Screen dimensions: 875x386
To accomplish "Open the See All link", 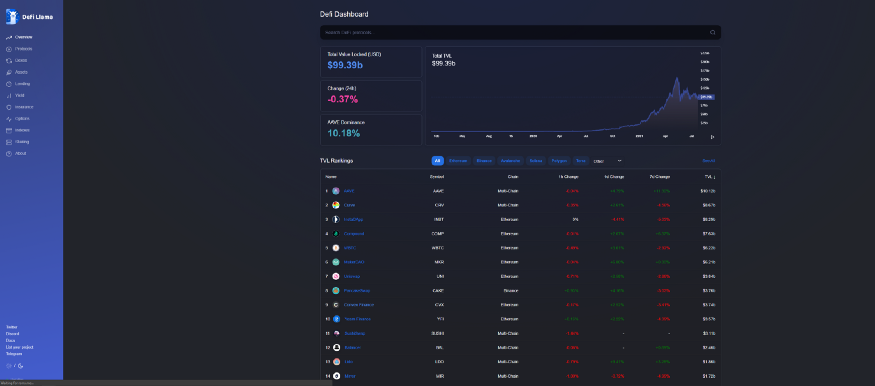I will point(709,161).
